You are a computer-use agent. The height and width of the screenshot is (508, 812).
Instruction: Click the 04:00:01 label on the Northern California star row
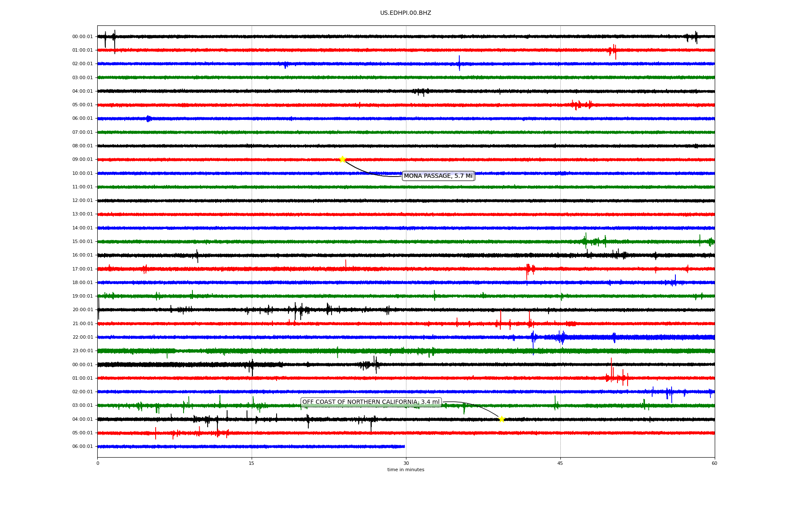coord(82,420)
